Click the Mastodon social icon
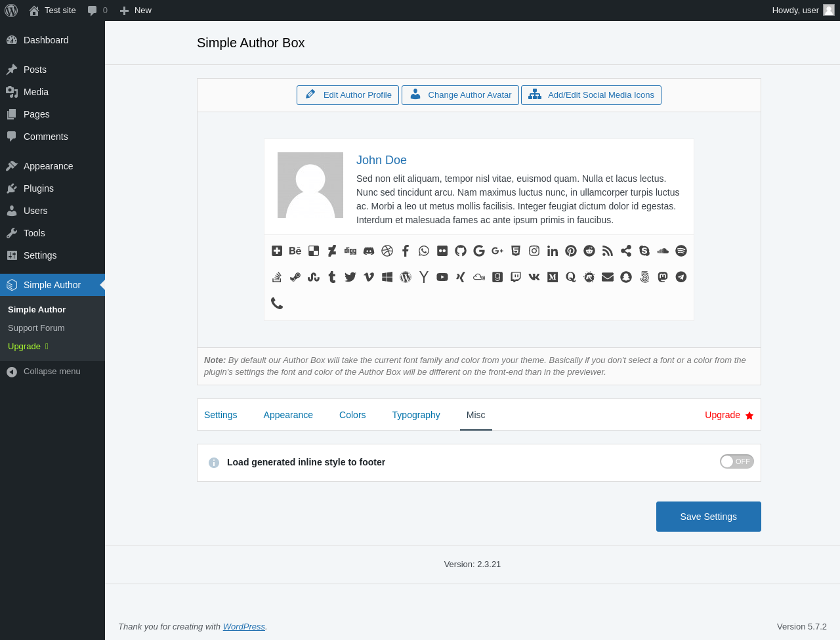This screenshot has height=640, width=840. point(663,277)
